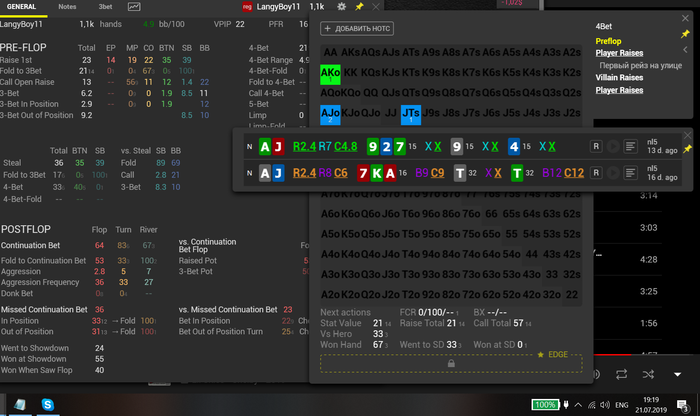
Task: Switch to the GENERAL tab
Action: coord(21,7)
